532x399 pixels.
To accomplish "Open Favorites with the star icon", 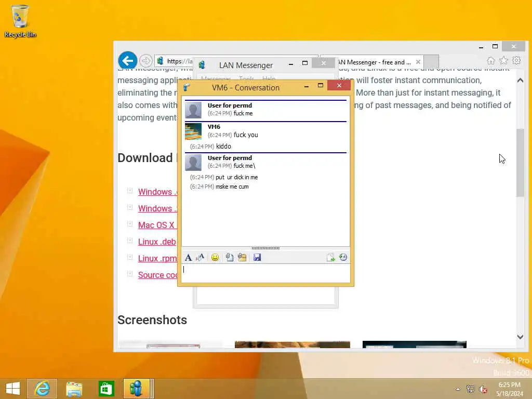I will (x=503, y=61).
